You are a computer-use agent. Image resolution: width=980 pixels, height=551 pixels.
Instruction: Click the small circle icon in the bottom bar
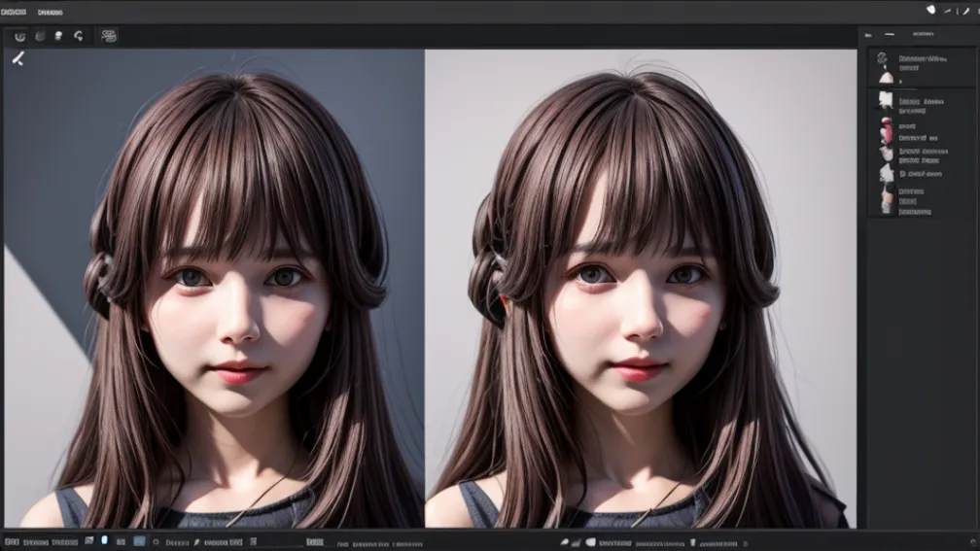tap(157, 542)
